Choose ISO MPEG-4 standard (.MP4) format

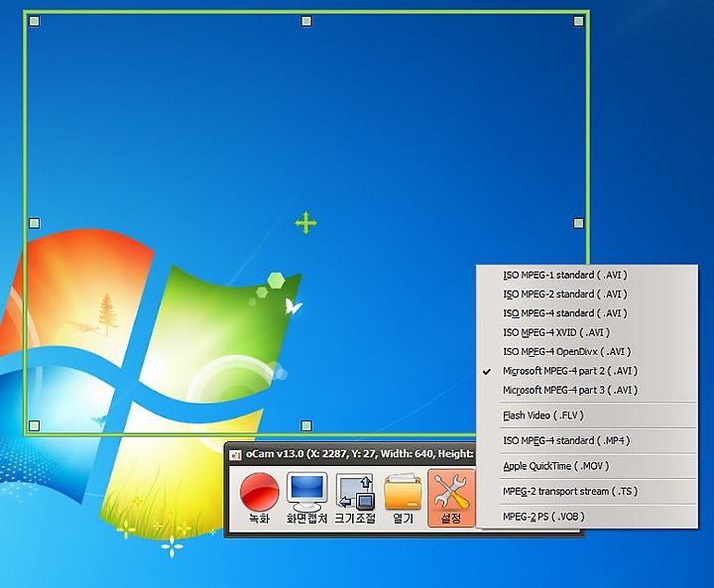tap(587, 440)
